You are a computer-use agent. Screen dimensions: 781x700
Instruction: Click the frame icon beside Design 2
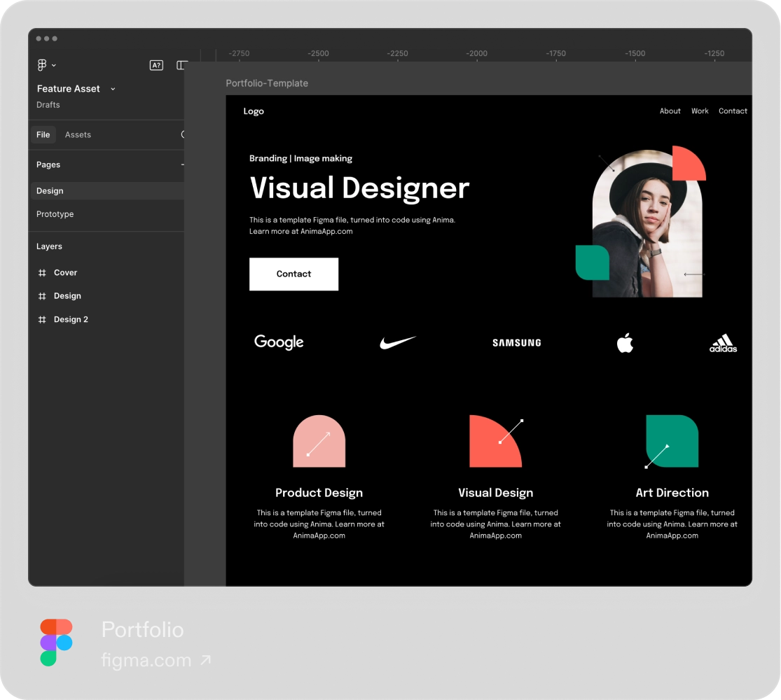point(42,320)
